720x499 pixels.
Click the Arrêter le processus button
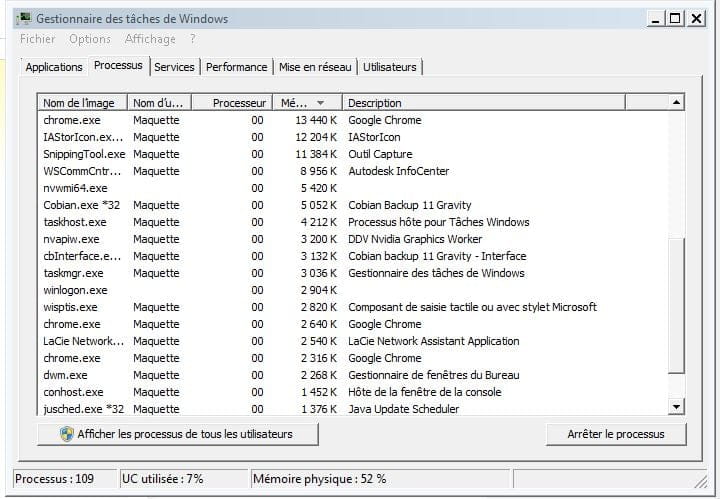pyautogui.click(x=616, y=434)
